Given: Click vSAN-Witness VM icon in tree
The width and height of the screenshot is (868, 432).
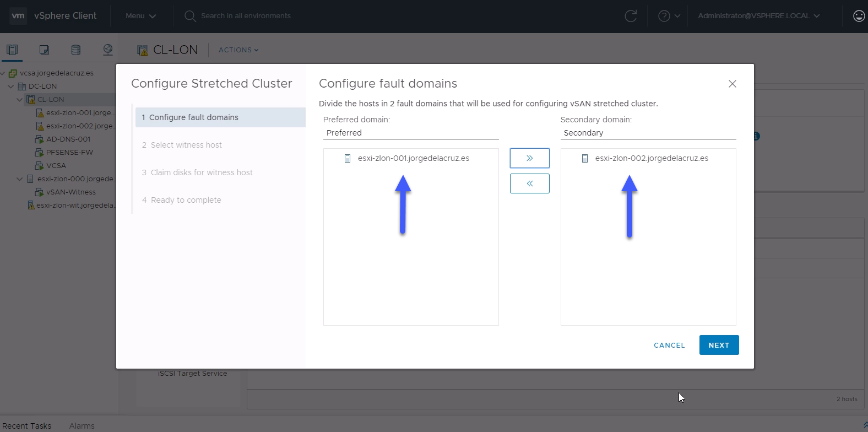Looking at the screenshot, I should [39, 192].
